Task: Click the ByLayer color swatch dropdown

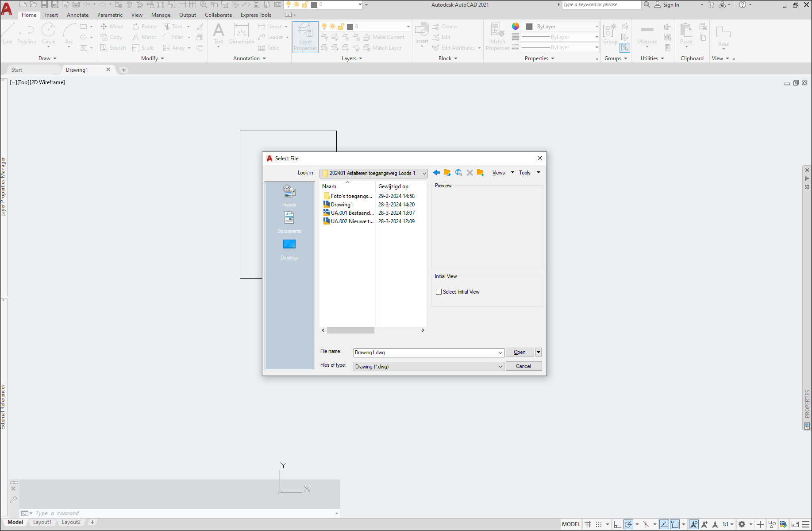Action: tap(561, 27)
